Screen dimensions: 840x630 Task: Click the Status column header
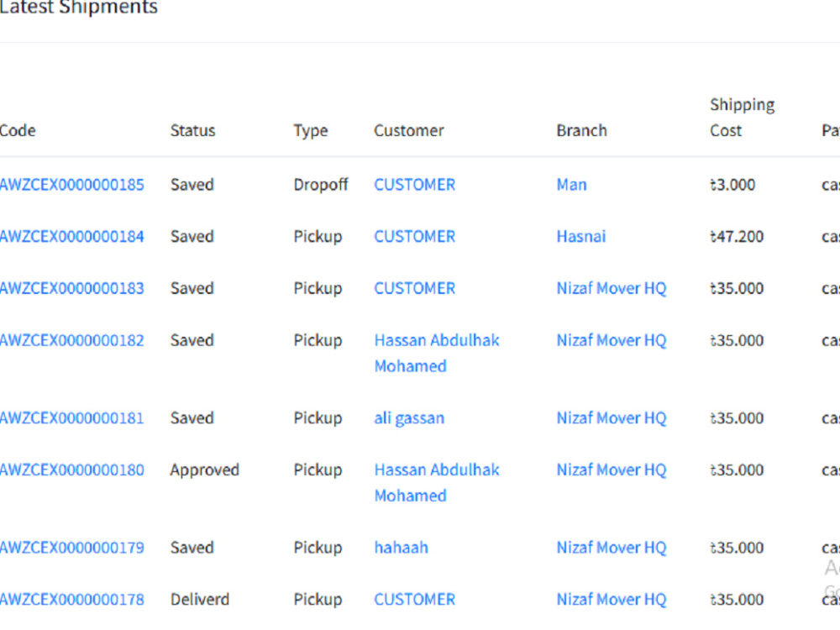(x=193, y=131)
